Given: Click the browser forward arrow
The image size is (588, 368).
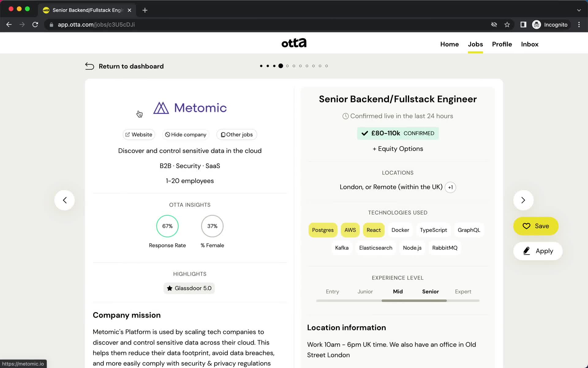Looking at the screenshot, I should (22, 25).
